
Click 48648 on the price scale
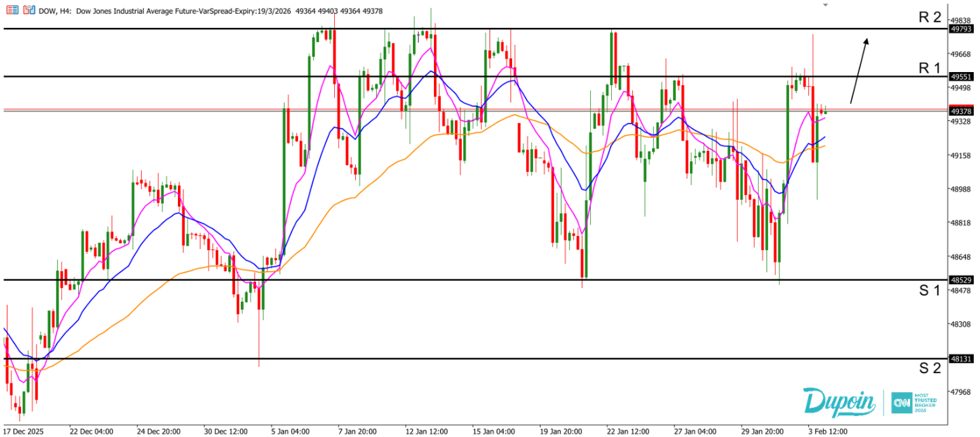click(x=962, y=257)
